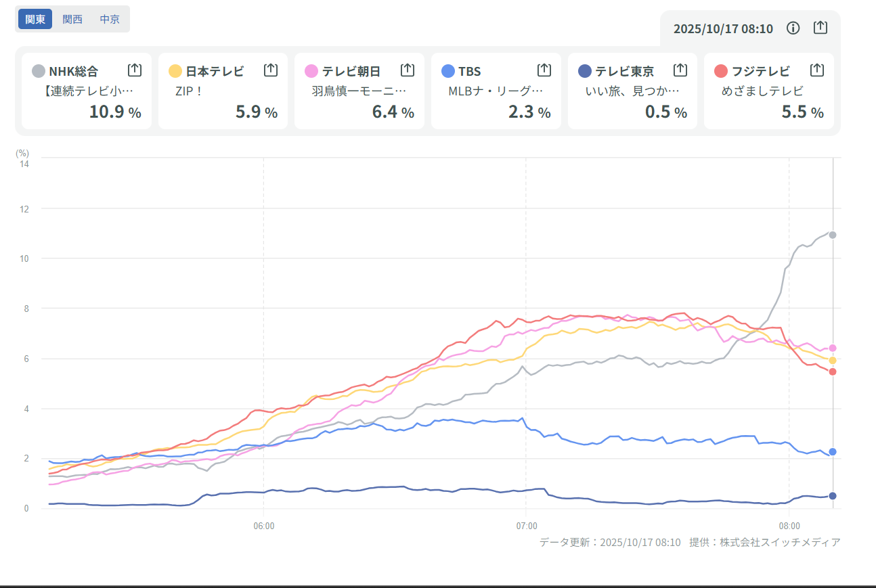Select the 関東 region tab
The width and height of the screenshot is (876, 588).
(35, 19)
